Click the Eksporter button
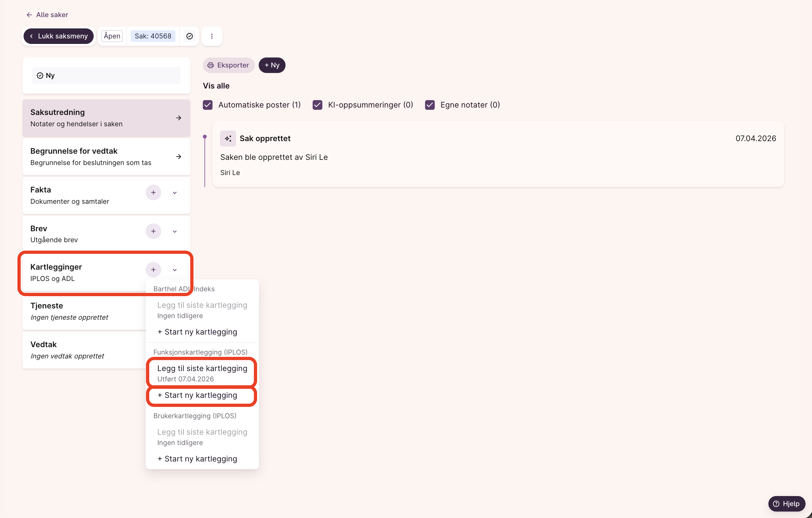 228,65
